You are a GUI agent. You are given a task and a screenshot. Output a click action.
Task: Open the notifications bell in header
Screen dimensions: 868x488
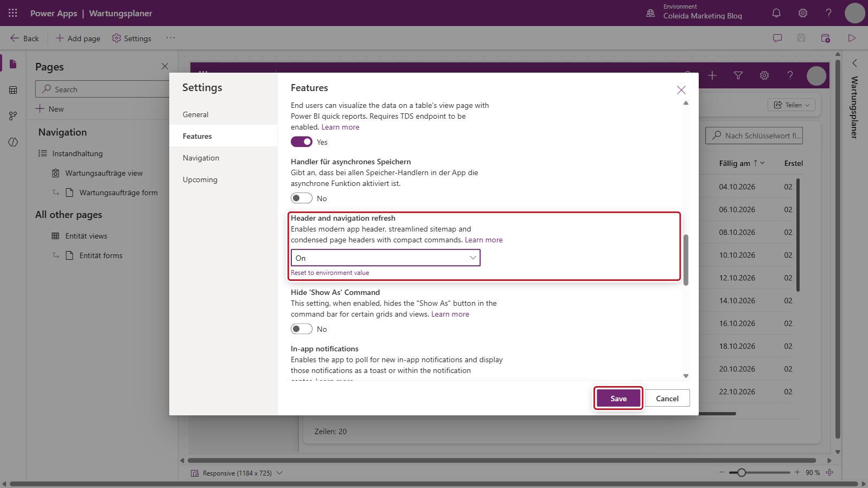(776, 13)
